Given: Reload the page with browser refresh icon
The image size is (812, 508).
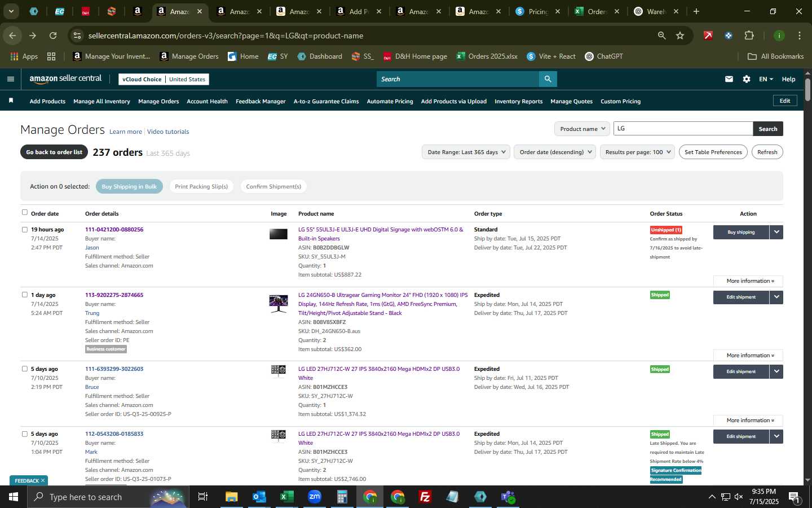Looking at the screenshot, I should tap(53, 36).
